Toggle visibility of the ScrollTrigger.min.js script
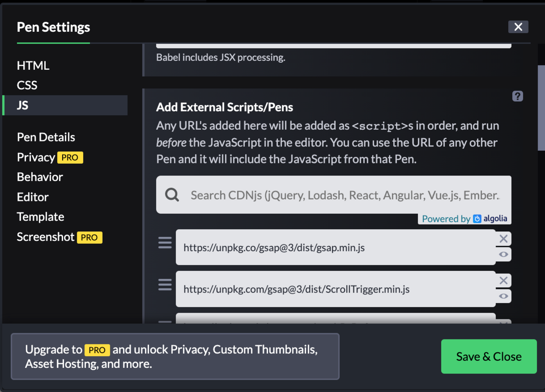The height and width of the screenshot is (392, 545). (503, 296)
